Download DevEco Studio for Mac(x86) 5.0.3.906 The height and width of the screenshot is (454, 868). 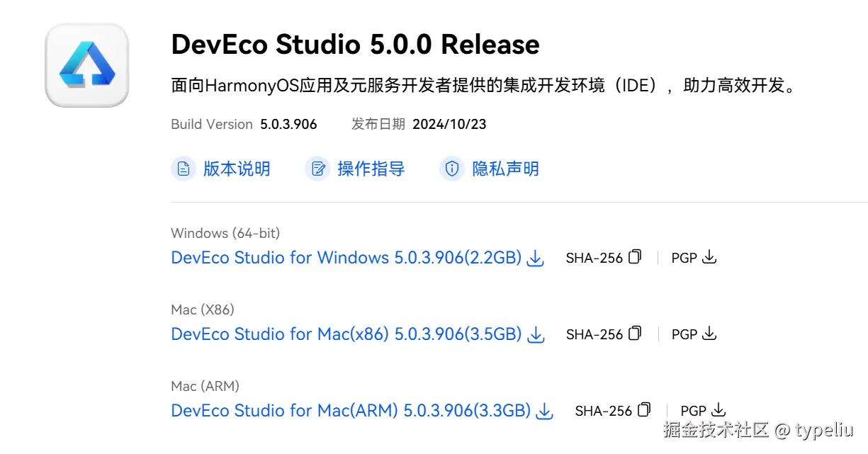pos(346,334)
